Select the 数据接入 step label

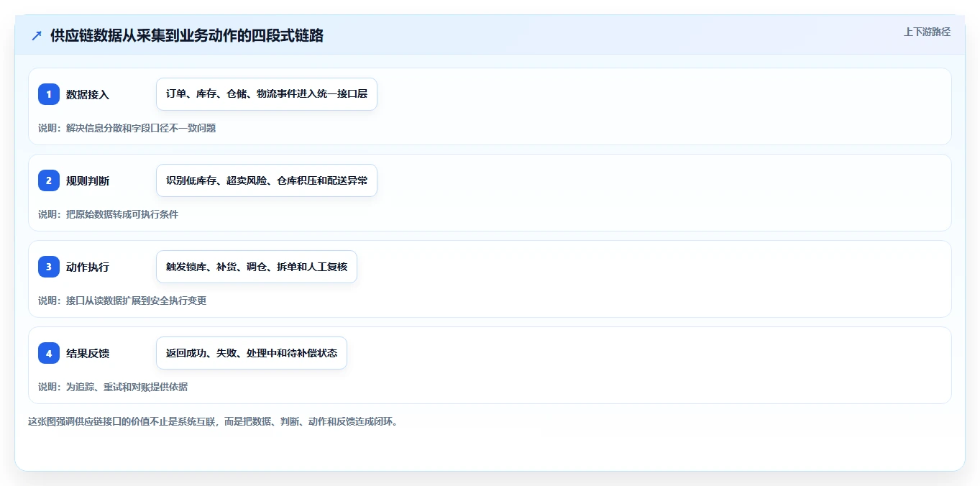point(88,94)
